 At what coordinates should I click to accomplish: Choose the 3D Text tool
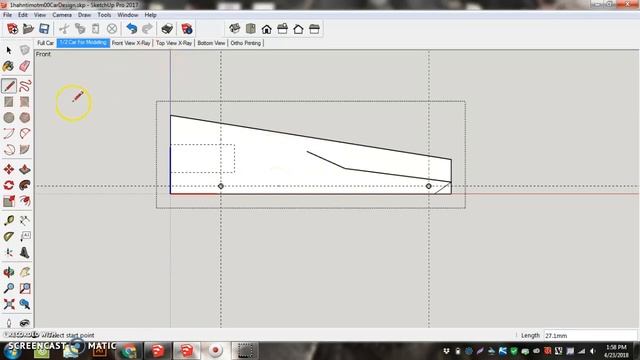[x=24, y=252]
